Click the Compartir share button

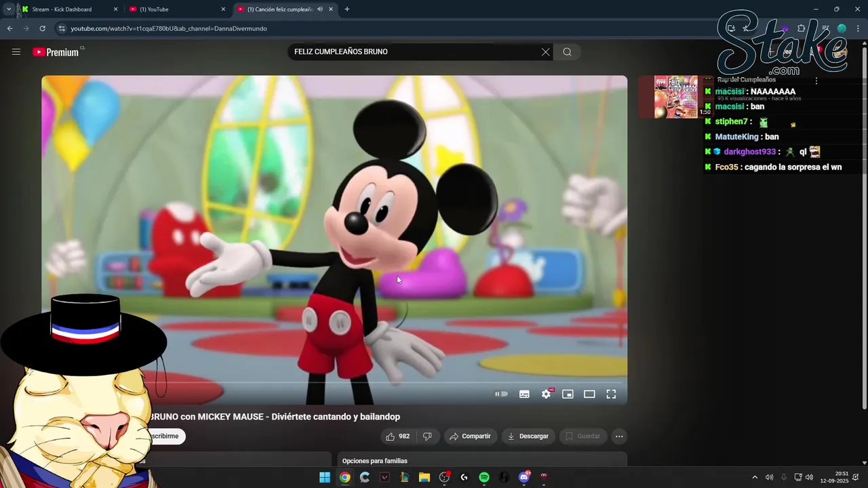pos(470,436)
